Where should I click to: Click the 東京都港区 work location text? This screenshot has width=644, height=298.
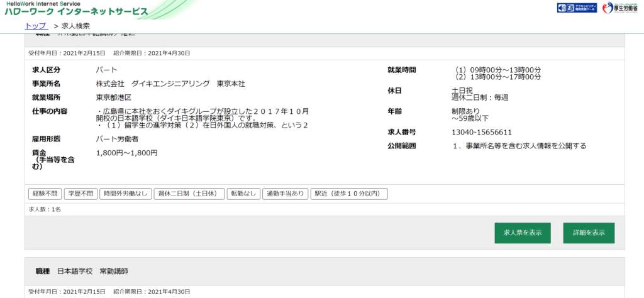click(x=113, y=97)
